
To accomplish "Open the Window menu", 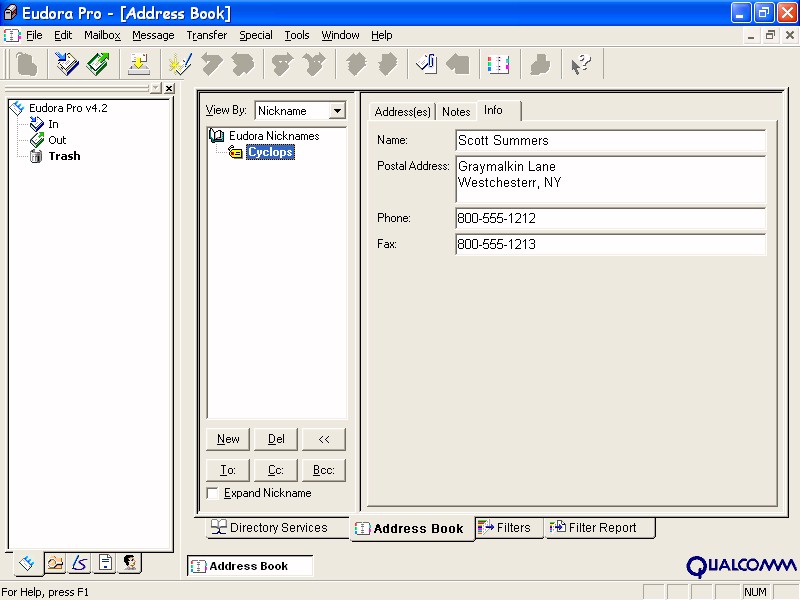I will (340, 35).
